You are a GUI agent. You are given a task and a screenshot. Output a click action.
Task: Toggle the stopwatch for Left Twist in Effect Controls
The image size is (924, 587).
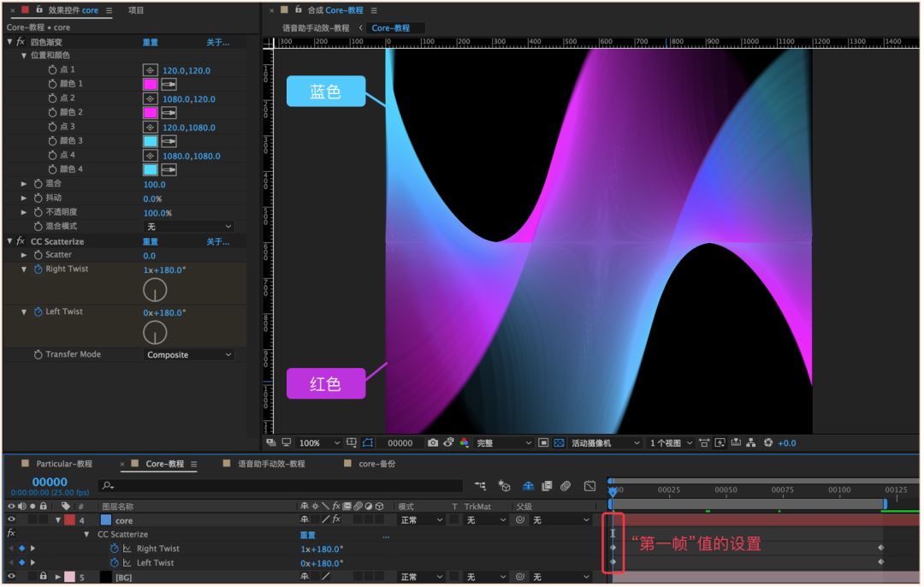click(x=38, y=311)
